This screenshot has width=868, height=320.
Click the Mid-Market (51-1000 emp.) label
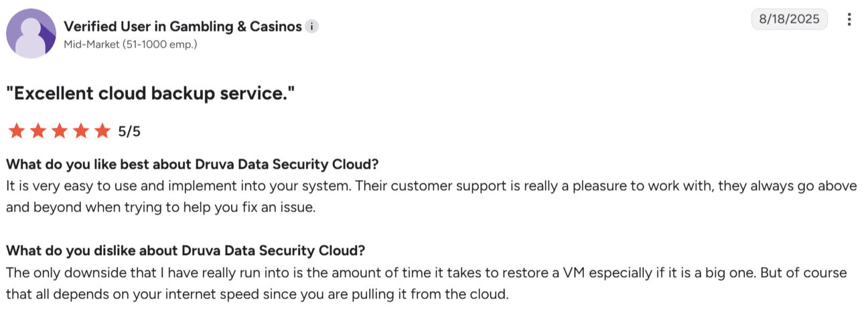pyautogui.click(x=131, y=45)
